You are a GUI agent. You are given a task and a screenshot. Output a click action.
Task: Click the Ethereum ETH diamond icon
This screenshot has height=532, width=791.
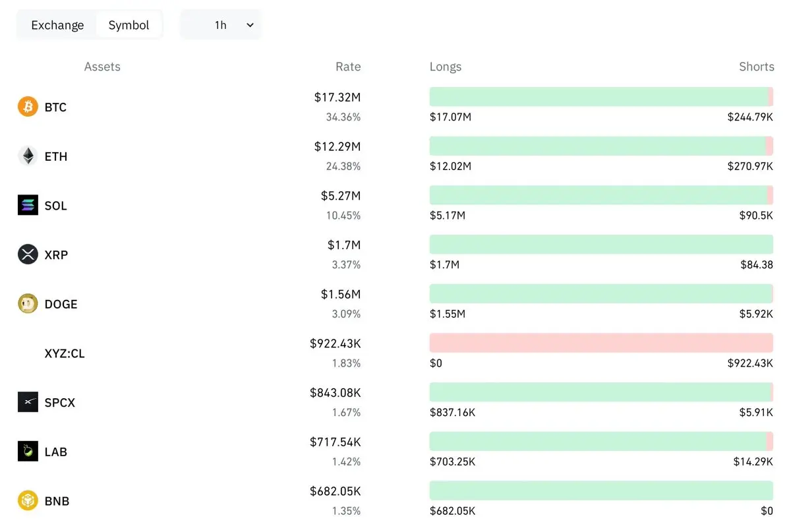[x=28, y=156]
